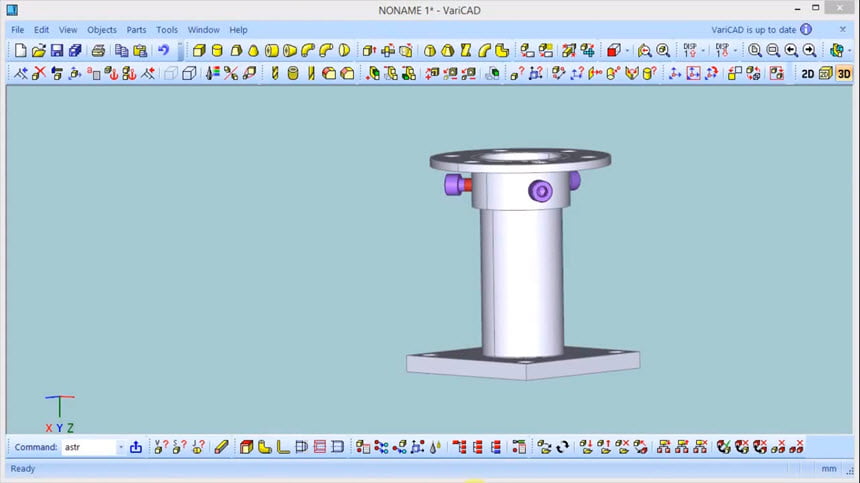Open a file with the folder icon

[x=38, y=50]
